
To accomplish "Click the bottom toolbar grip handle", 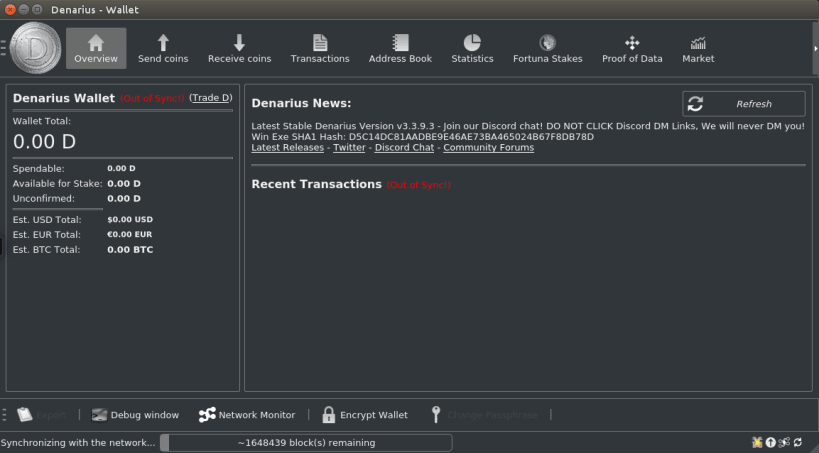I will click(4, 415).
